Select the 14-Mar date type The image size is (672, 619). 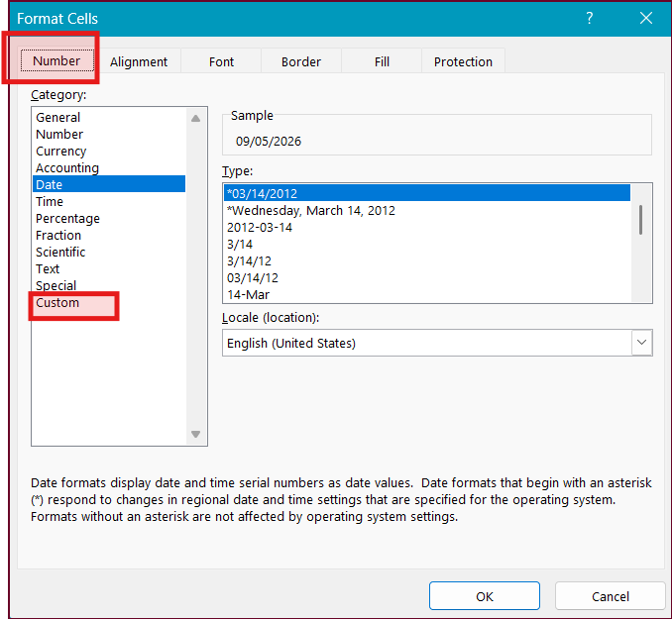[427, 294]
